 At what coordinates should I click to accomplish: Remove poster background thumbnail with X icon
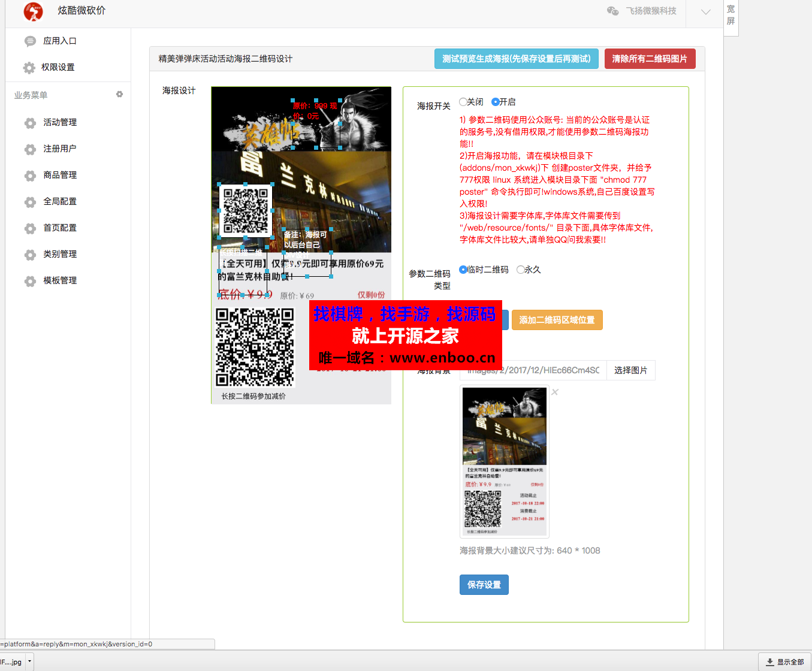[x=555, y=392]
